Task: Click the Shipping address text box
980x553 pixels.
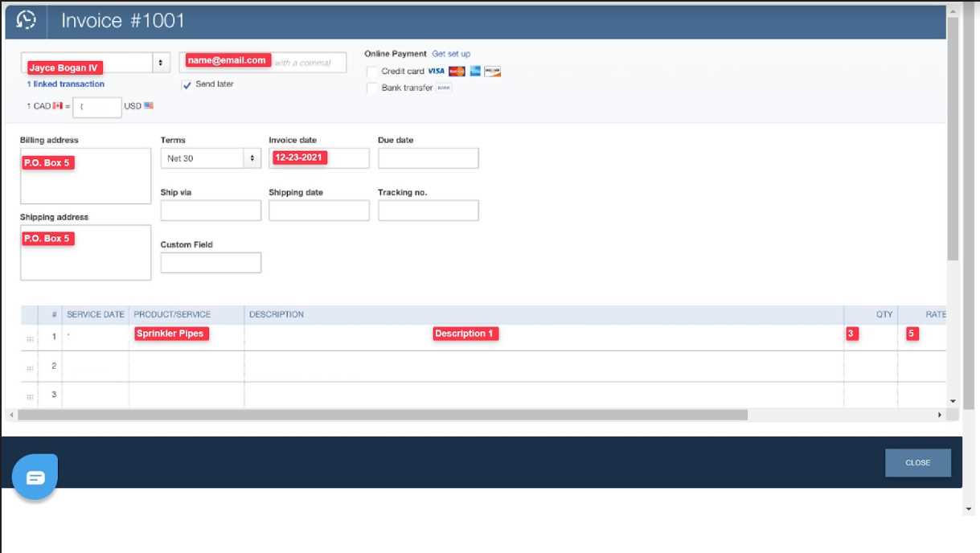Action: (85, 252)
